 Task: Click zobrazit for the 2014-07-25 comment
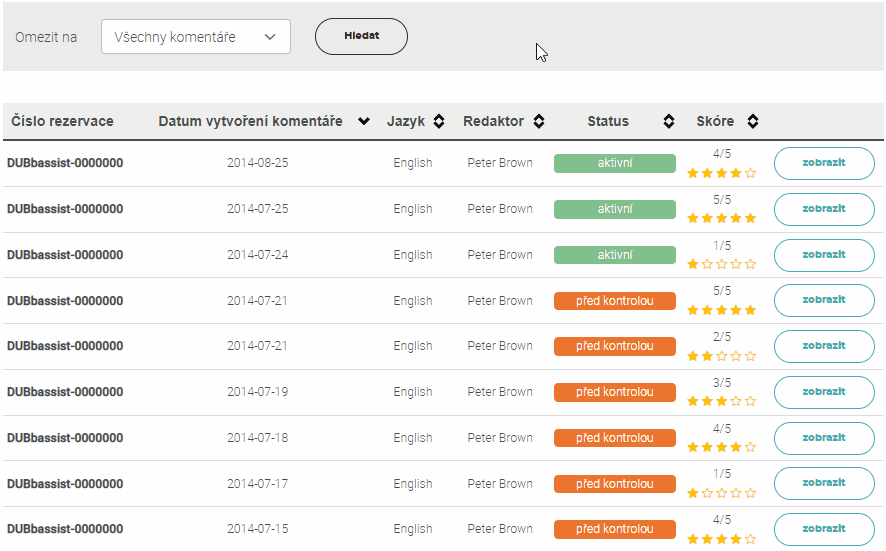(824, 209)
